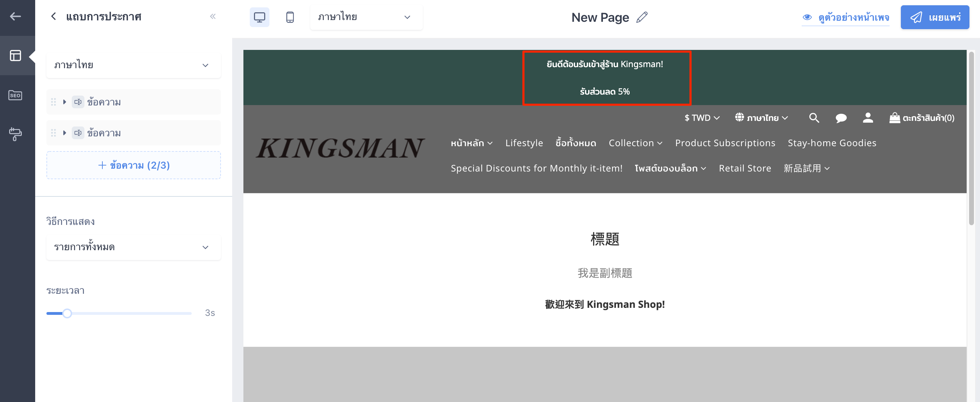Viewport: 980px width, 402px height.
Task: Open the paint roller theme icon
Action: pyautogui.click(x=15, y=134)
